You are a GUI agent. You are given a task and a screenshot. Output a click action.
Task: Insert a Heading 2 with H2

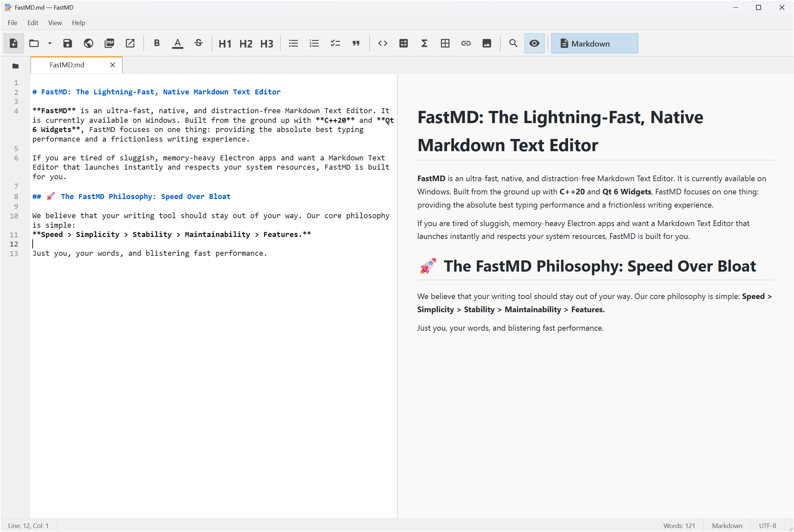[246, 44]
